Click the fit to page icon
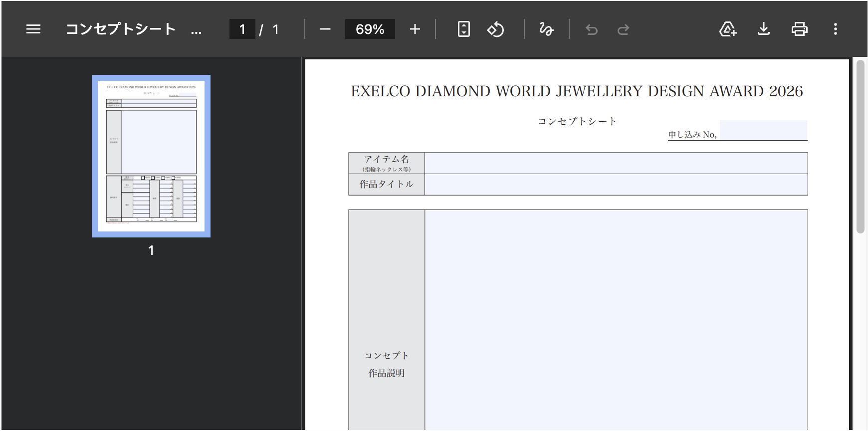The height and width of the screenshot is (431, 868). click(464, 29)
